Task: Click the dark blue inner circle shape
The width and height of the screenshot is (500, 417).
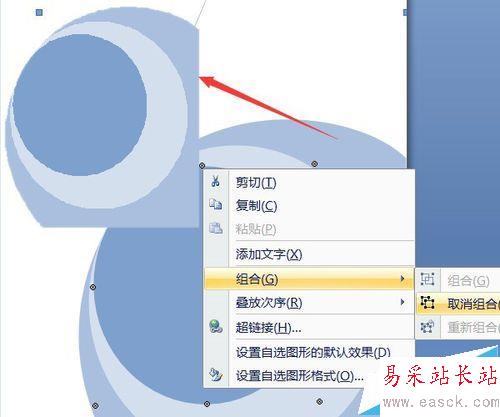Action: 80,105
